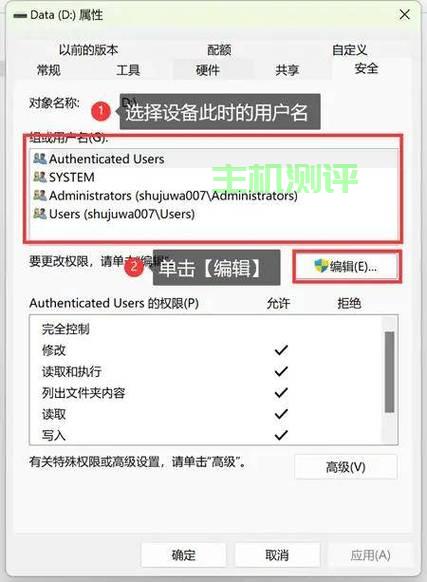Confirm with the 确定 button
Viewport: 427px width, 582px height.
pos(183,555)
